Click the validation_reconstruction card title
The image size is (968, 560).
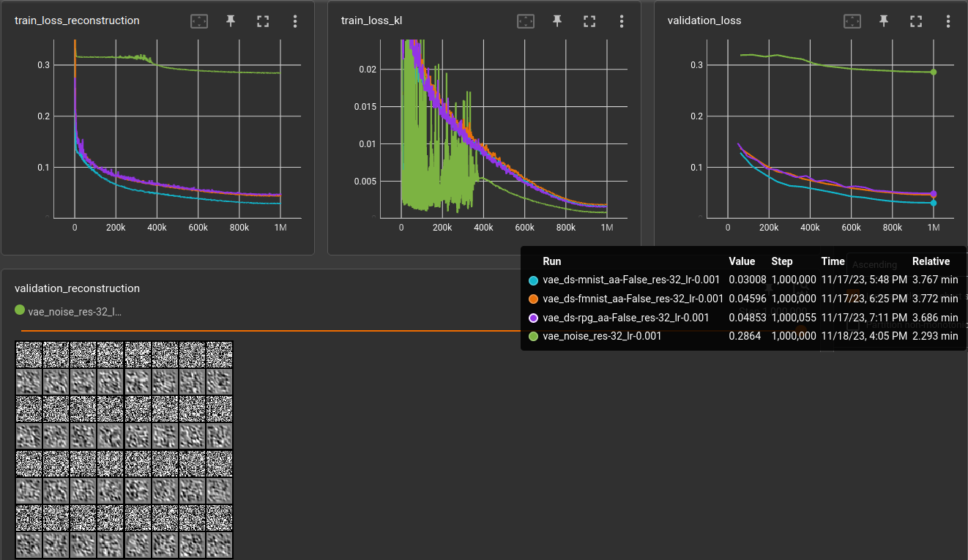tap(77, 288)
